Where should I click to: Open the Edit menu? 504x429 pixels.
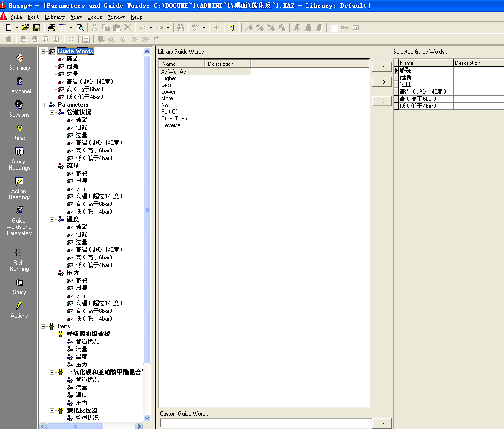[33, 17]
